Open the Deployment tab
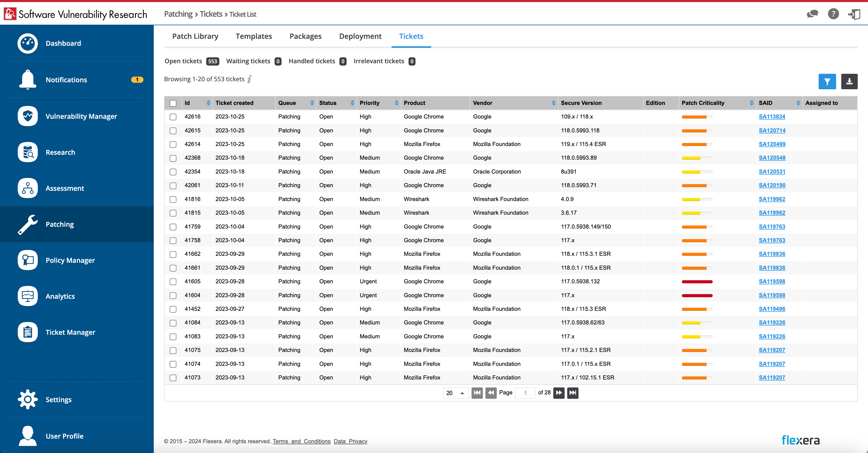This screenshot has width=868, height=453. 360,36
